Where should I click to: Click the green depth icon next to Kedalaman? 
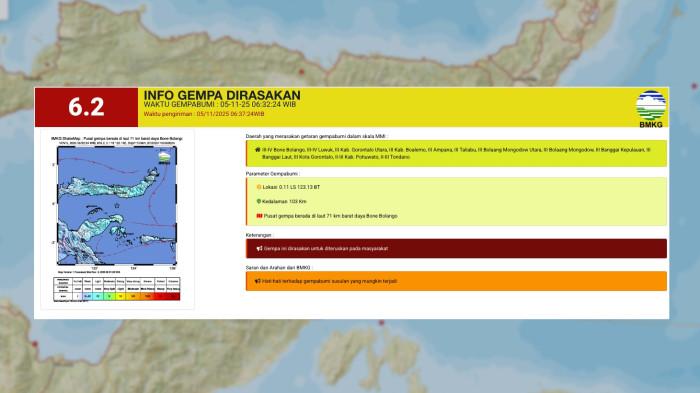tap(258, 201)
